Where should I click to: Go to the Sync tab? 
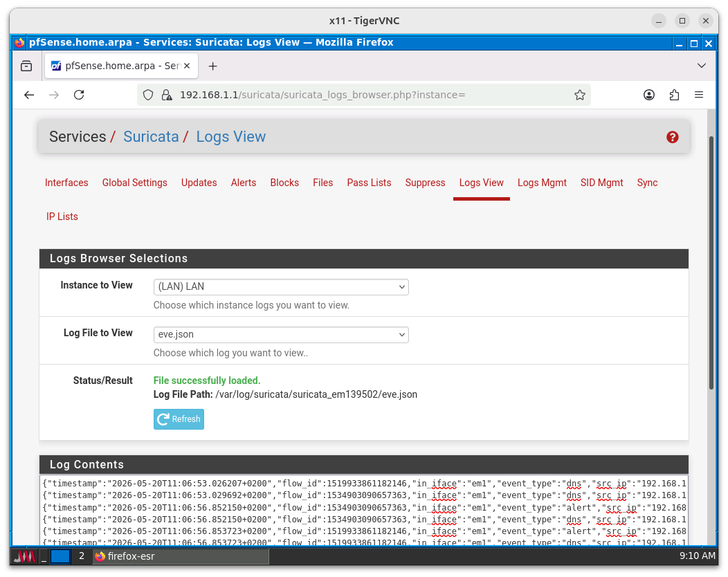(647, 183)
